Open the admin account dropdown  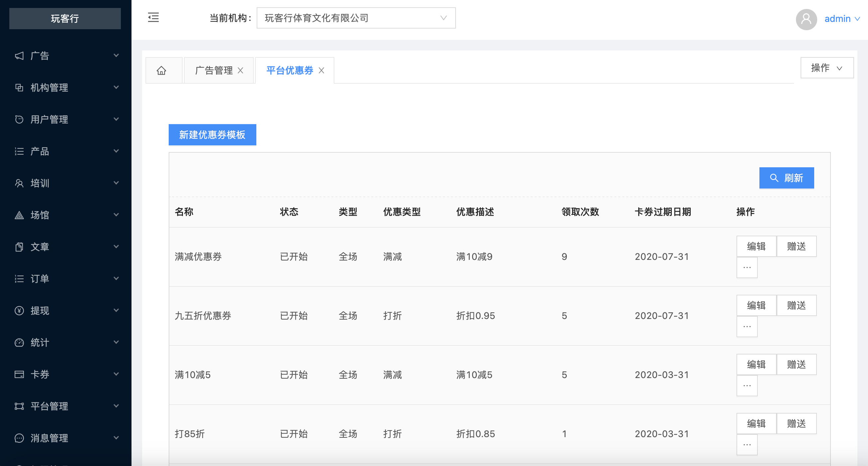point(842,19)
